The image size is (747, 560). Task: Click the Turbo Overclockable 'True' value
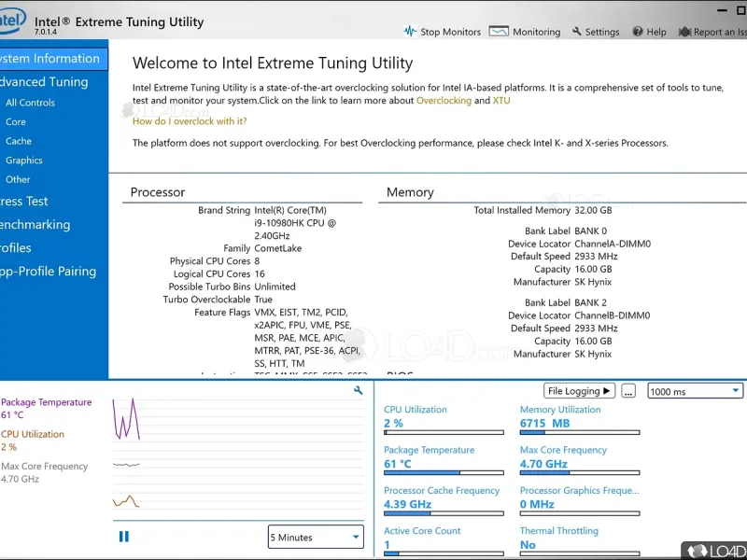click(263, 300)
